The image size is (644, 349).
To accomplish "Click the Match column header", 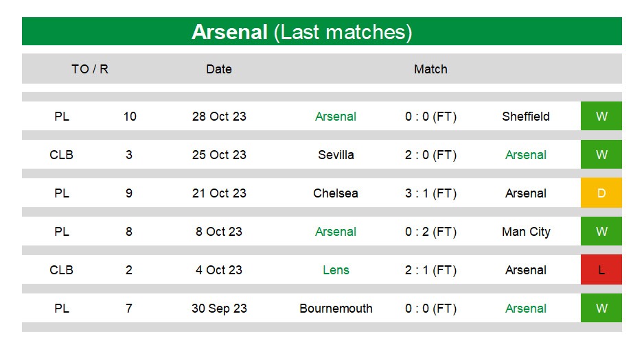I will tap(430, 69).
